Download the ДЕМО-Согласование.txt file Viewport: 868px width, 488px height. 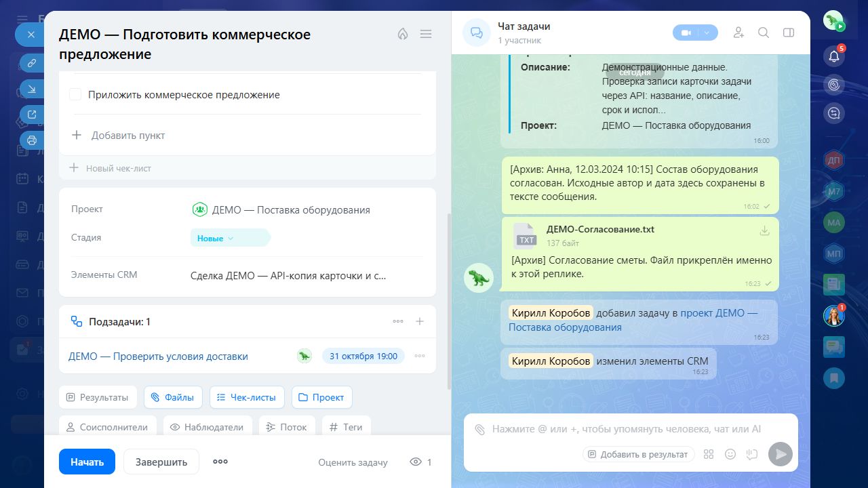point(765,231)
